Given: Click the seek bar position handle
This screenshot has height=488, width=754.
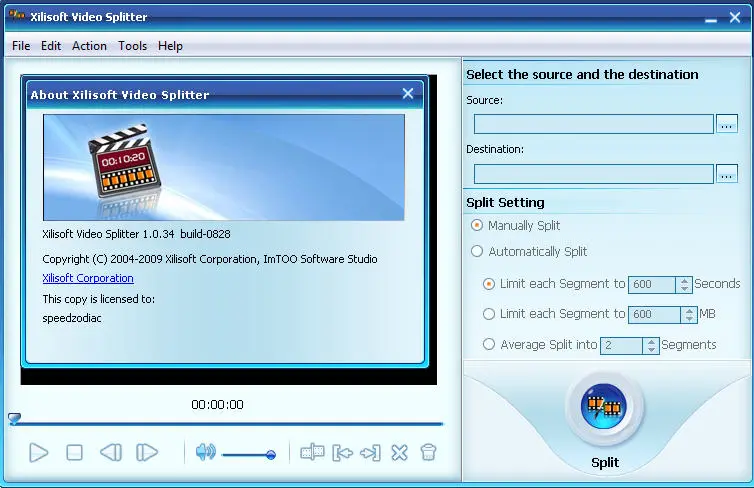Looking at the screenshot, I should [15, 418].
